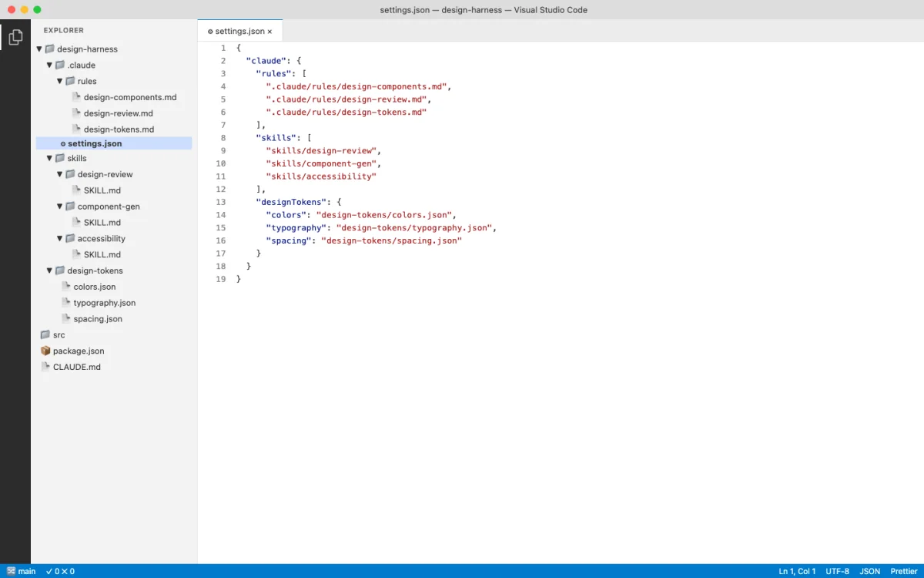
Task: Open design-review.md file name in explorer
Action: (x=119, y=113)
